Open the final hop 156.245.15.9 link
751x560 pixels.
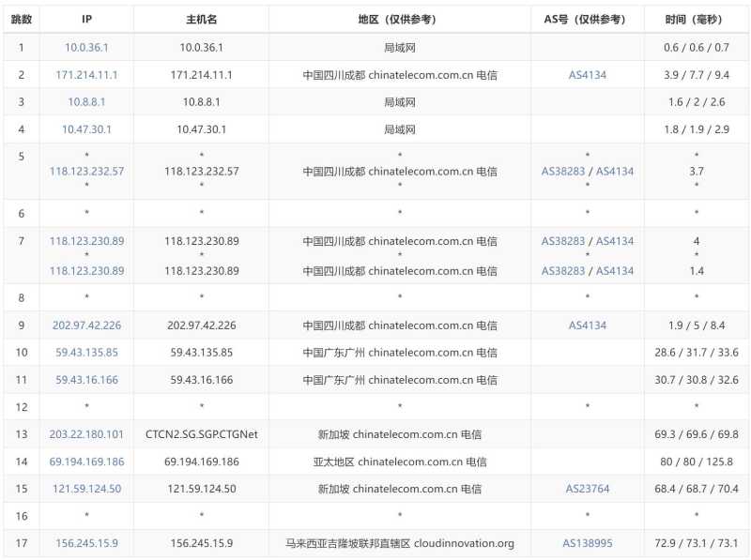pos(86,544)
